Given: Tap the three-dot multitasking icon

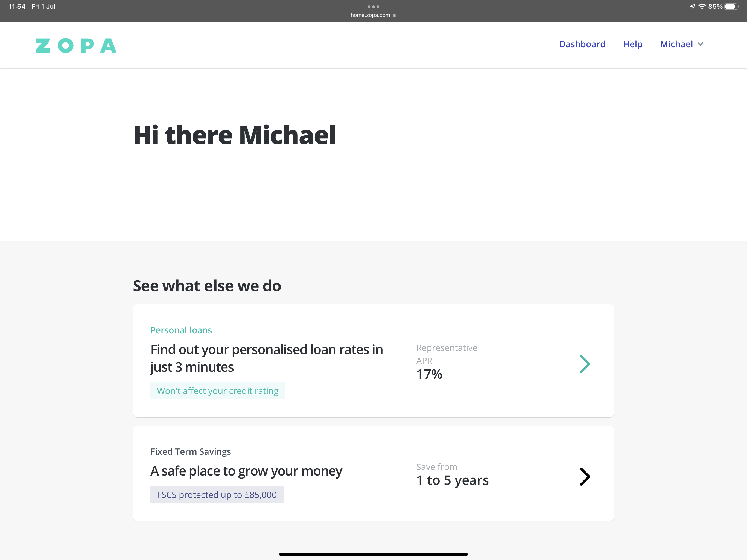Looking at the screenshot, I should point(373,7).
